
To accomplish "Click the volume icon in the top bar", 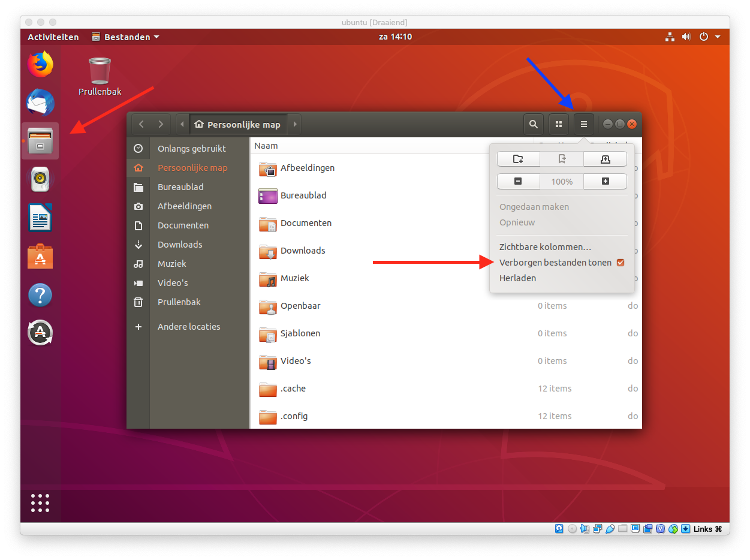I will tap(686, 37).
